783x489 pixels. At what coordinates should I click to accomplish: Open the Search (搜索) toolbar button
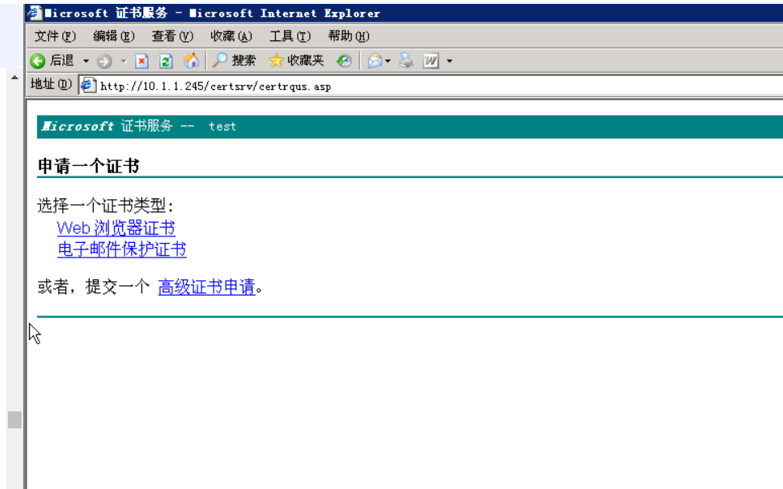[x=234, y=61]
